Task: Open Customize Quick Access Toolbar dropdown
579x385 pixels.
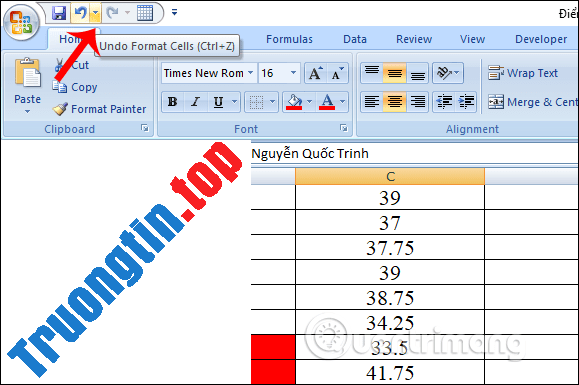Action: [x=174, y=13]
